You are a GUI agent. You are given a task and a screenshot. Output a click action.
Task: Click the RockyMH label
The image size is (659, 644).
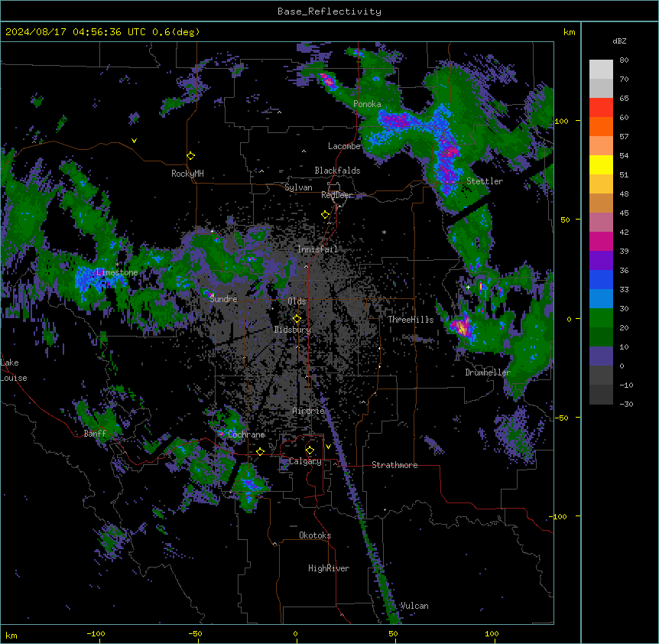click(x=187, y=174)
